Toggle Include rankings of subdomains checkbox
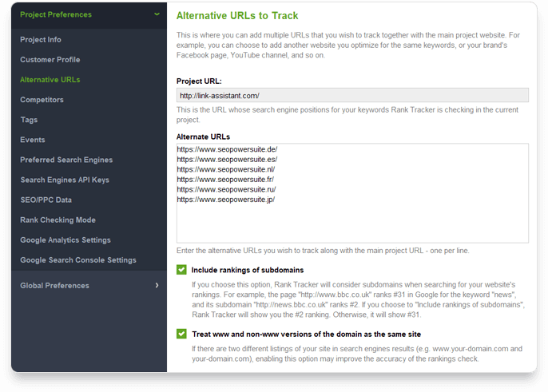Viewport: 548px width, 392px height. 181,270
